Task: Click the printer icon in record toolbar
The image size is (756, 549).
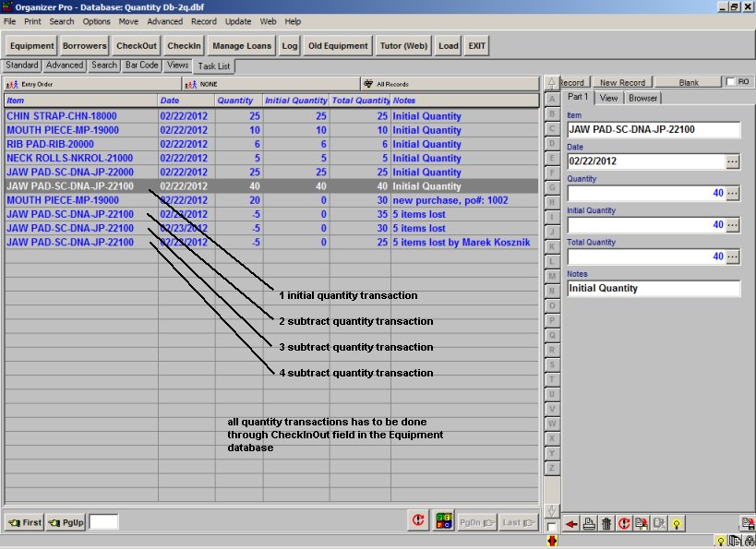Action: (589, 523)
